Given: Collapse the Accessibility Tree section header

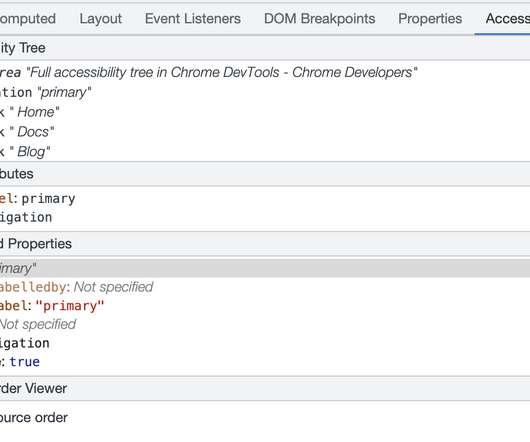Looking at the screenshot, I should (265, 48).
